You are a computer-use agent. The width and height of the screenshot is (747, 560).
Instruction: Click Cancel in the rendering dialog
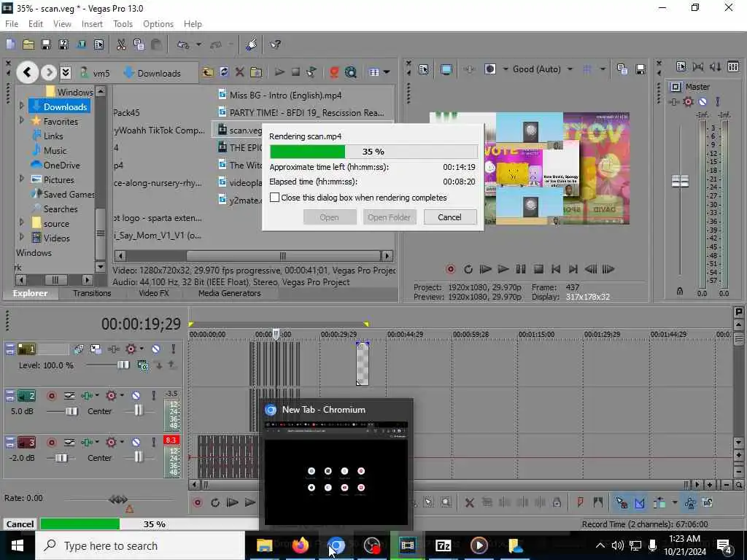(449, 217)
